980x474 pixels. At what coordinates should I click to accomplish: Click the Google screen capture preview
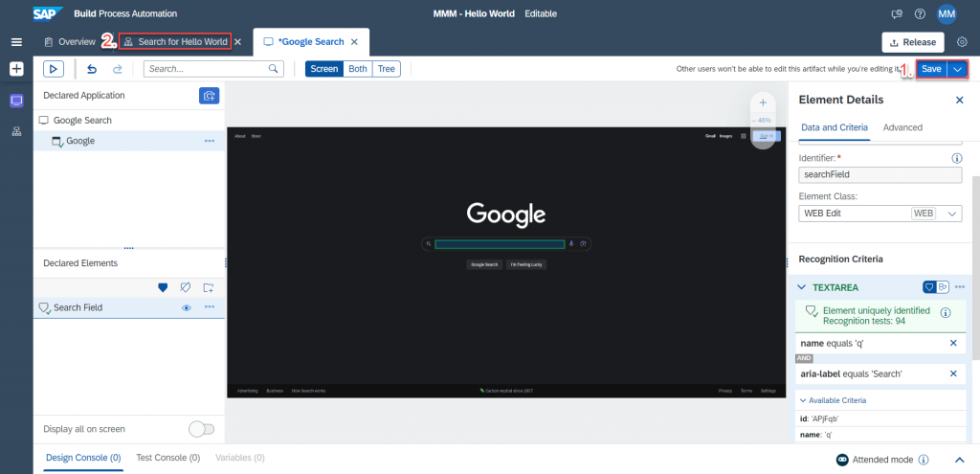506,262
